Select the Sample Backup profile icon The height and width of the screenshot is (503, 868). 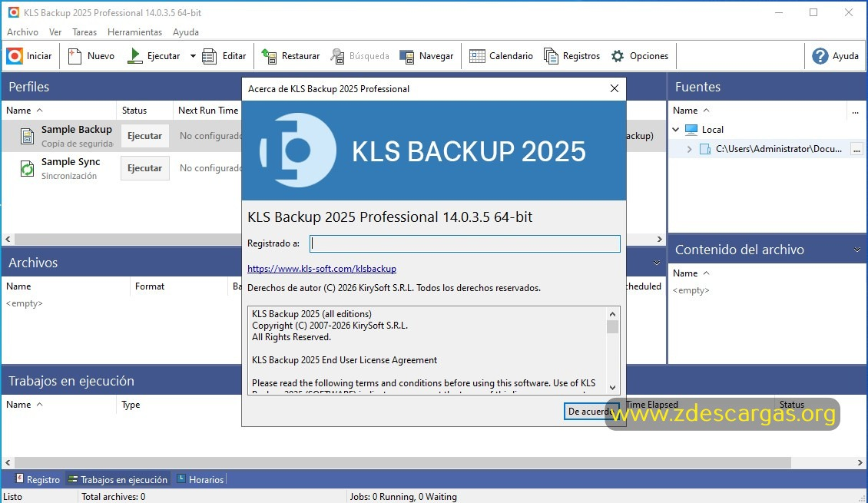tap(26, 135)
